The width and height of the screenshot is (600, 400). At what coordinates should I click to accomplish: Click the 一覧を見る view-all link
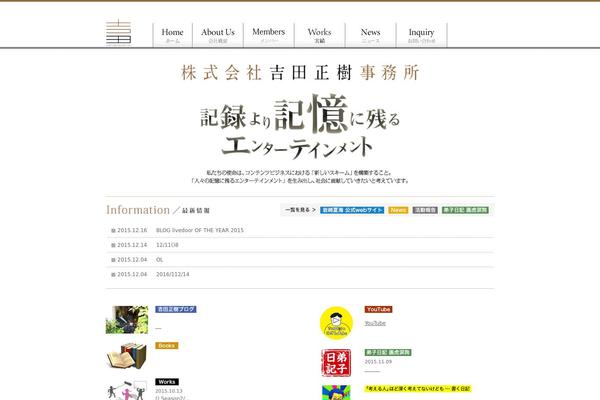(300, 210)
